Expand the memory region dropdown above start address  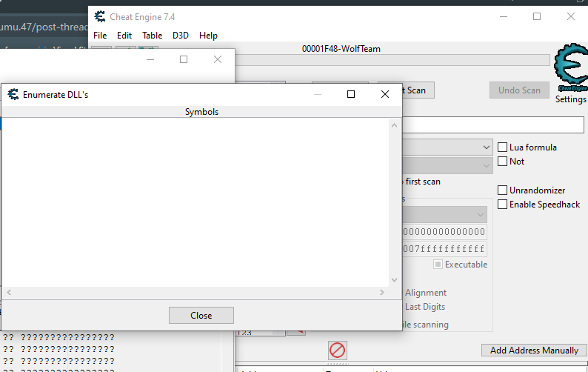[x=481, y=215]
